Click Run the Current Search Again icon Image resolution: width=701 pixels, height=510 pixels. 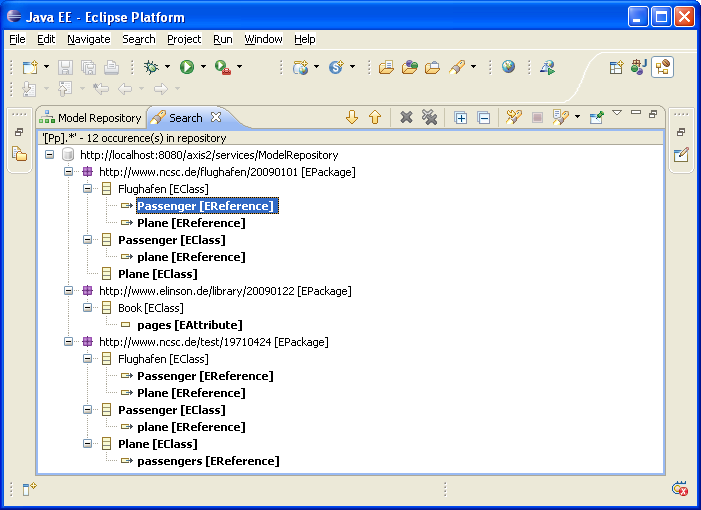[x=514, y=118]
